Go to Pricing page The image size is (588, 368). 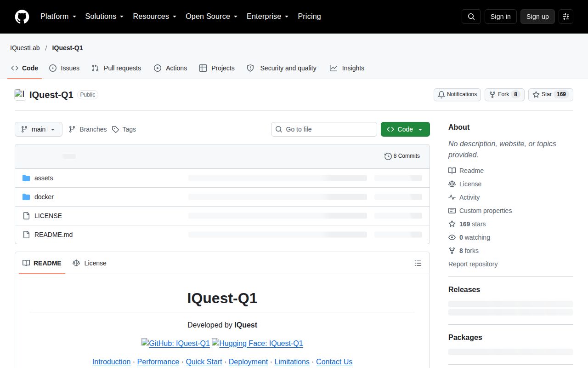point(309,17)
